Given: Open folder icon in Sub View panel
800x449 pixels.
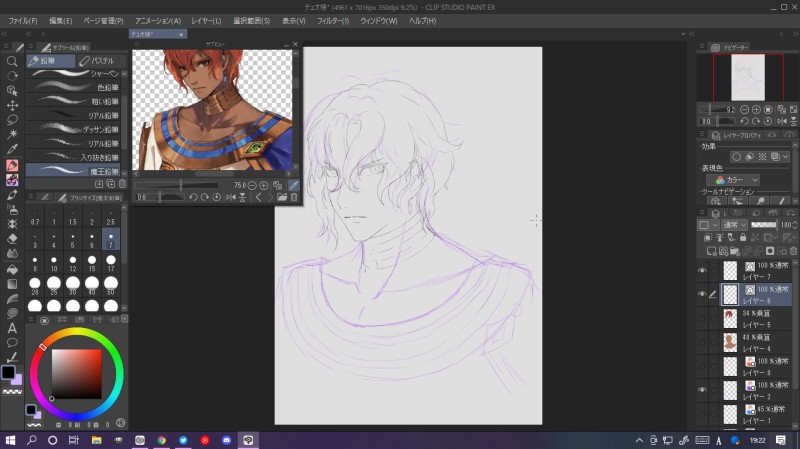Looking at the screenshot, I should 282,197.
